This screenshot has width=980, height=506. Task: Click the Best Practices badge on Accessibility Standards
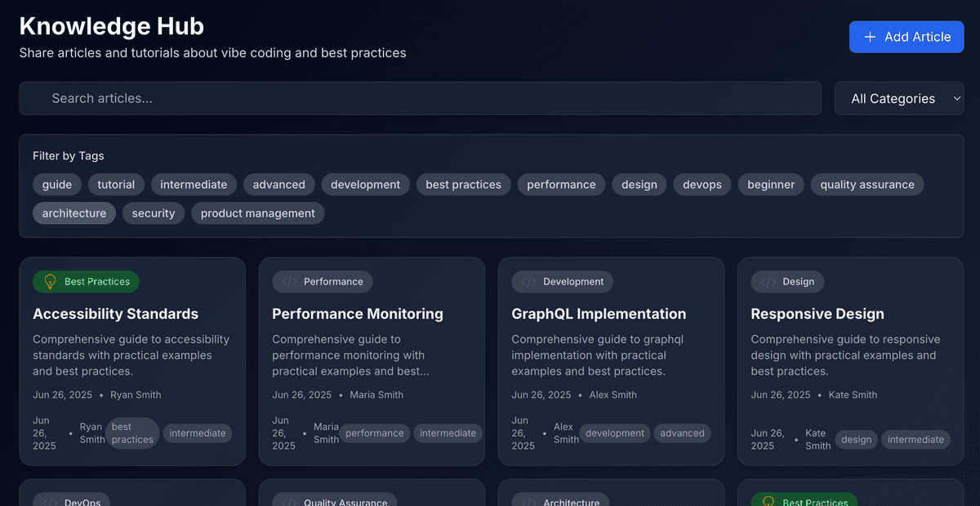tap(86, 281)
